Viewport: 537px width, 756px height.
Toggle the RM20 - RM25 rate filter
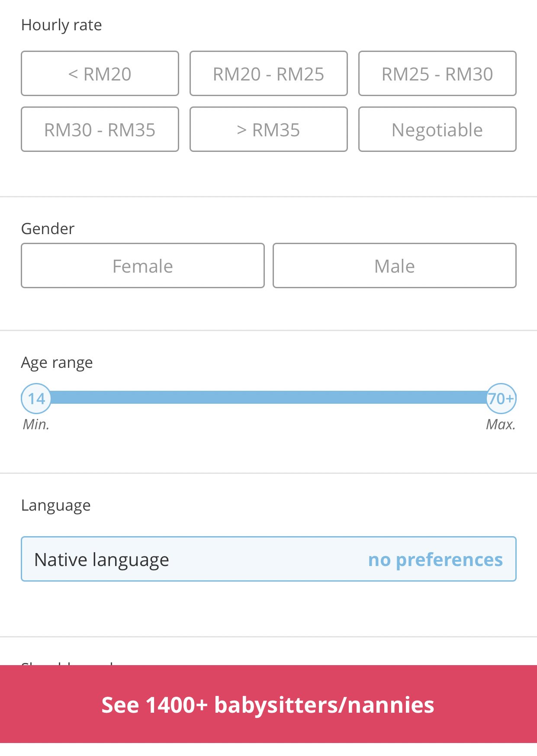pos(268,74)
